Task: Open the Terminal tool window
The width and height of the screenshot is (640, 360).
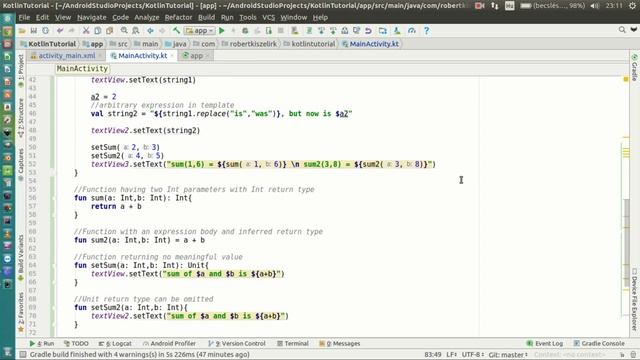Action: 293,343
